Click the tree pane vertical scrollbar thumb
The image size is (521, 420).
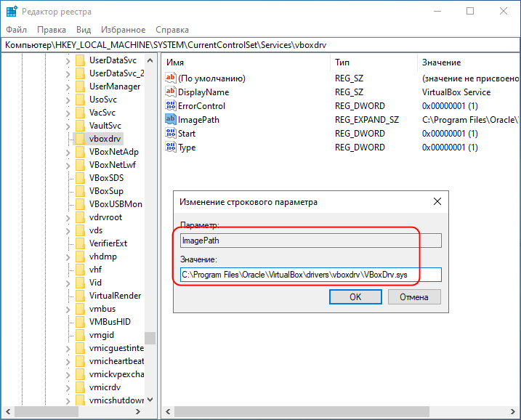[x=150, y=338]
